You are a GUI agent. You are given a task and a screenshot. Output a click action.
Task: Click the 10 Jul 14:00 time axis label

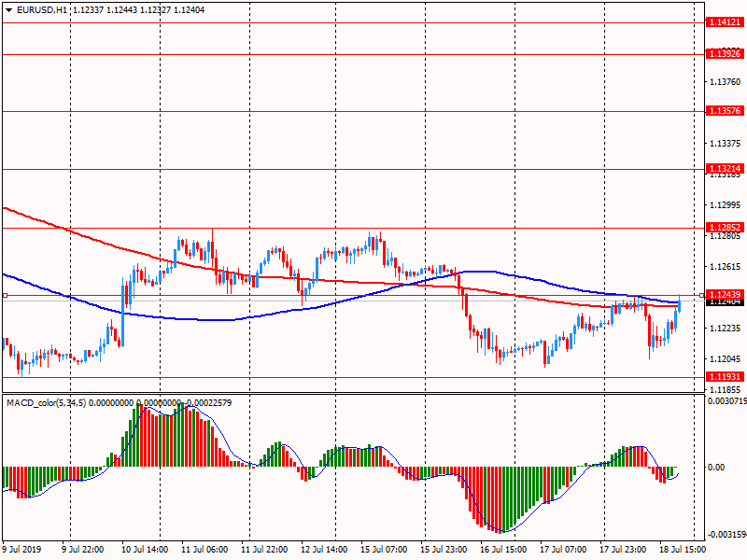pyautogui.click(x=145, y=549)
